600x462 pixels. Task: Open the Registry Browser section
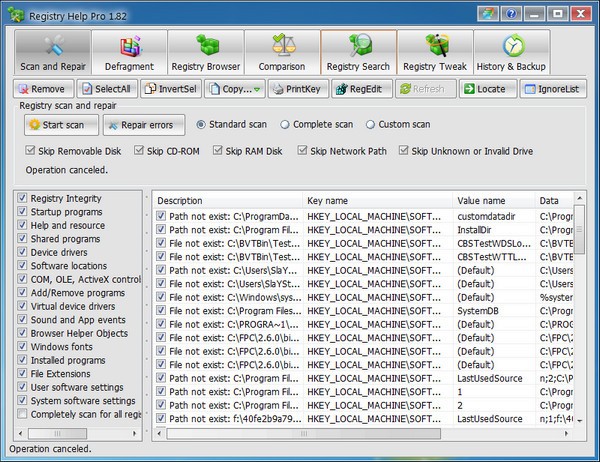205,52
